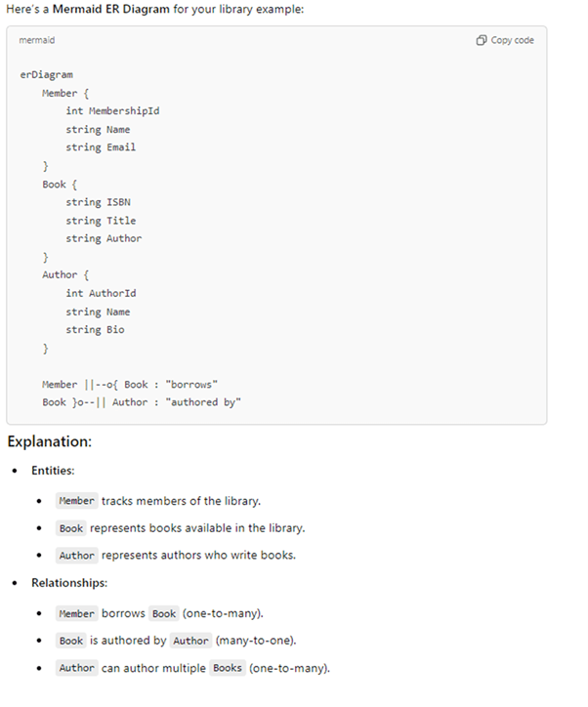The width and height of the screenshot is (588, 707).
Task: Click the "Author" chip beside "represents authors"
Action: click(76, 556)
